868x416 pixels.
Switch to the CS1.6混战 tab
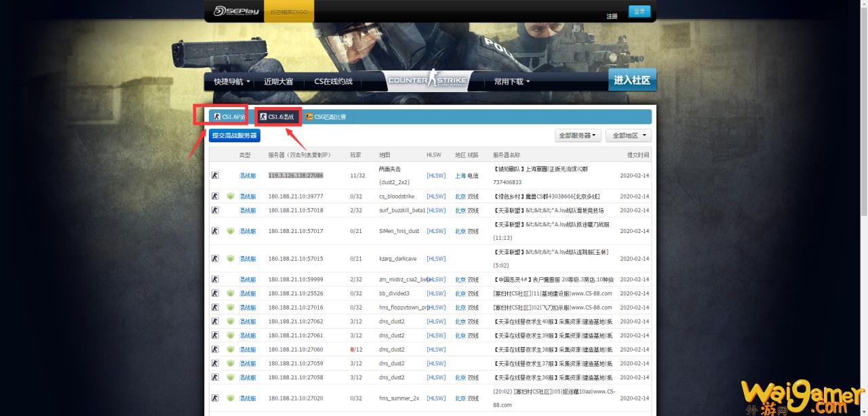[x=277, y=117]
